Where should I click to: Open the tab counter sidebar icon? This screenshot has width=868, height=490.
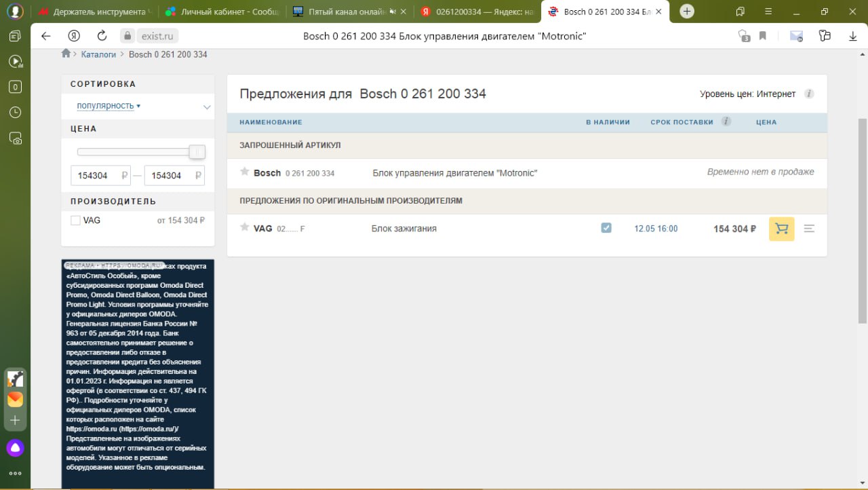pos(15,87)
